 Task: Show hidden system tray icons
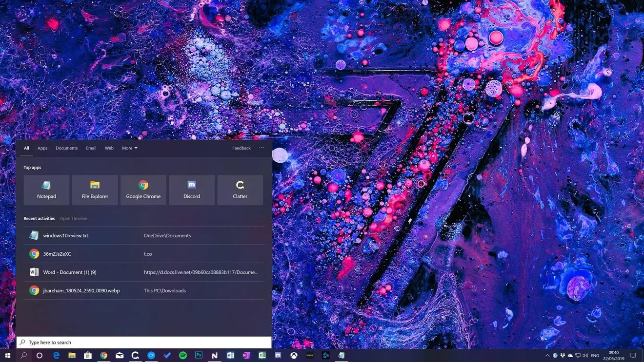[x=547, y=356]
